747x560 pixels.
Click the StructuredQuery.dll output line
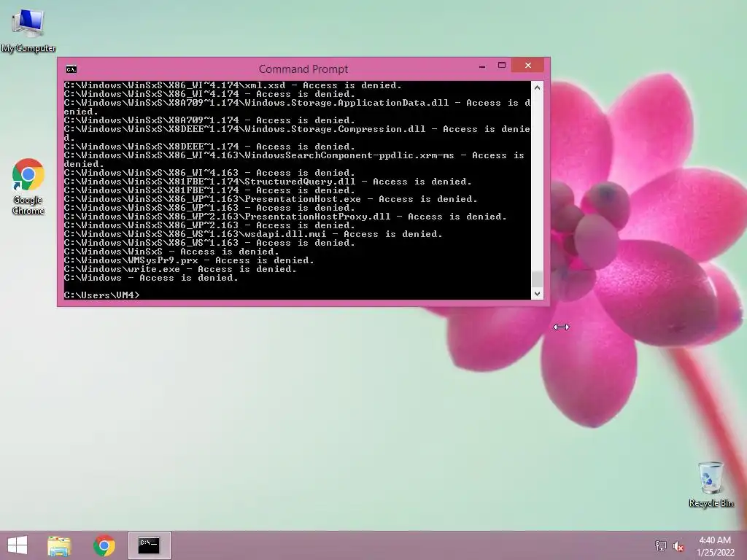click(268, 182)
